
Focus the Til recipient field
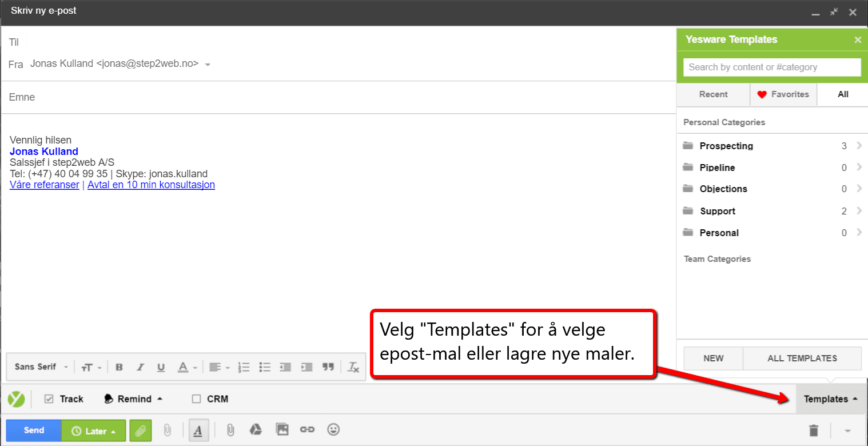point(339,42)
